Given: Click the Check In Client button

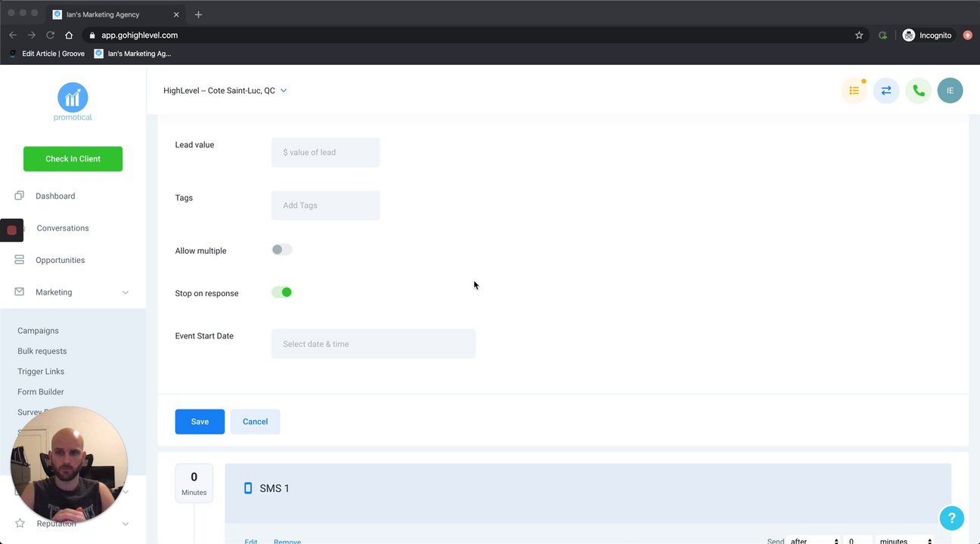Looking at the screenshot, I should point(73,159).
